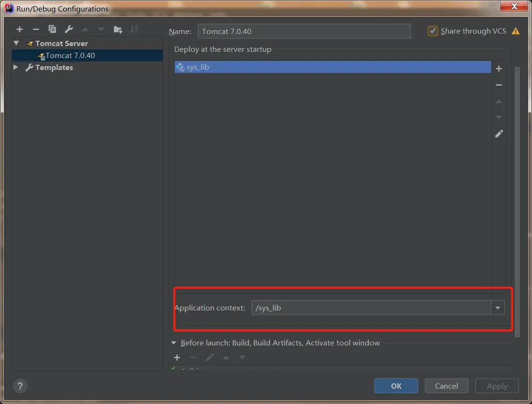532x404 pixels.
Task: Move Before launch task down
Action: [242, 357]
